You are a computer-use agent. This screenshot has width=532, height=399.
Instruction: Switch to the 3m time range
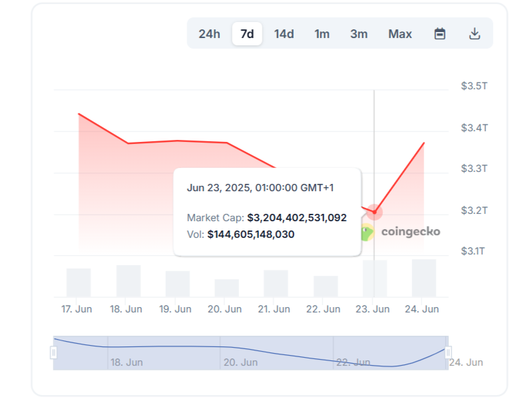359,34
